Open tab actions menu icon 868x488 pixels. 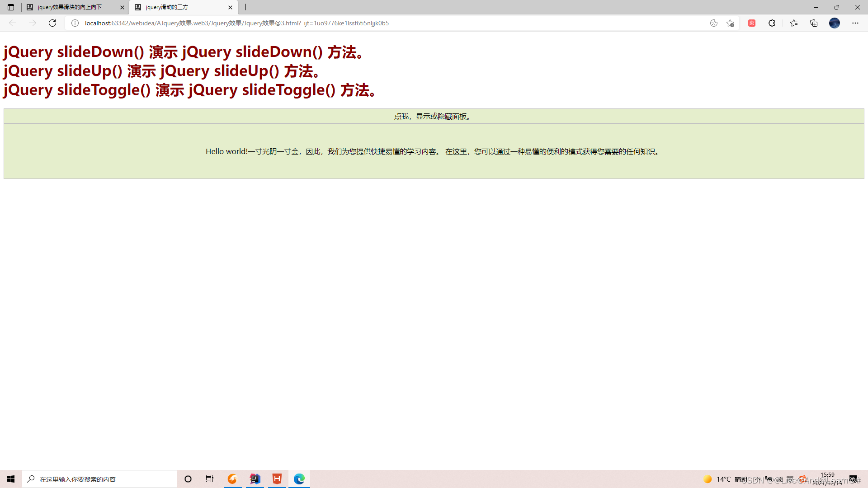11,7
